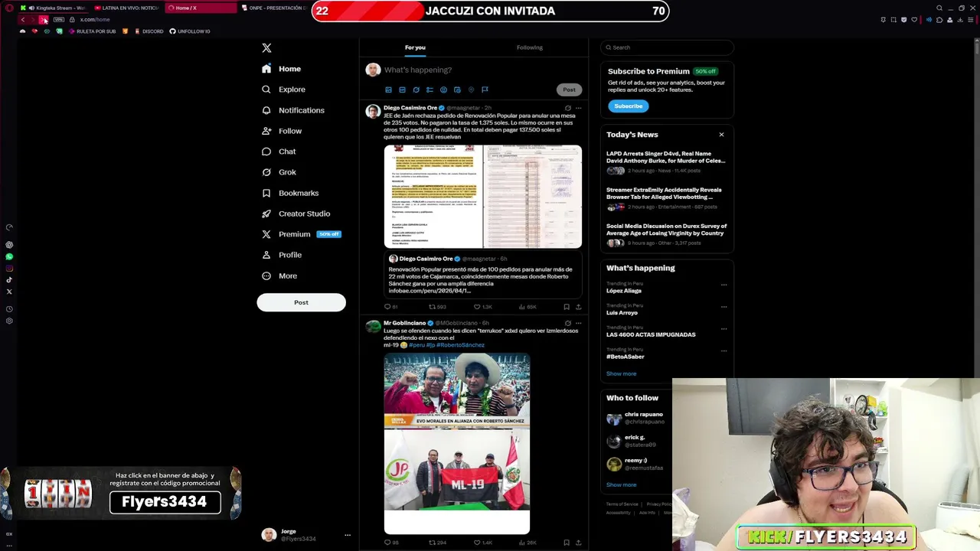Viewport: 980px width, 551px height.
Task: Open the DISCORD bookmark
Action: [x=149, y=31]
